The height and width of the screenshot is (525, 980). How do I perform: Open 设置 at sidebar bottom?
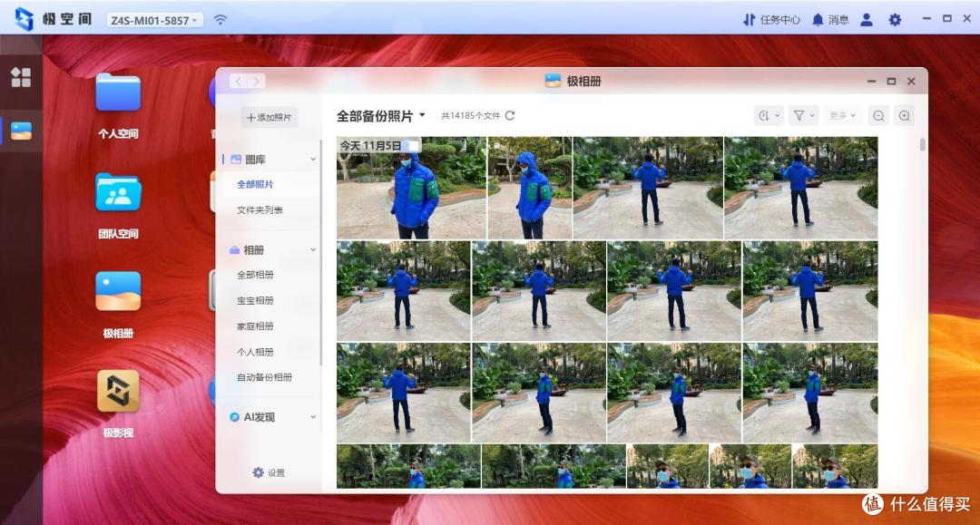pos(269,472)
